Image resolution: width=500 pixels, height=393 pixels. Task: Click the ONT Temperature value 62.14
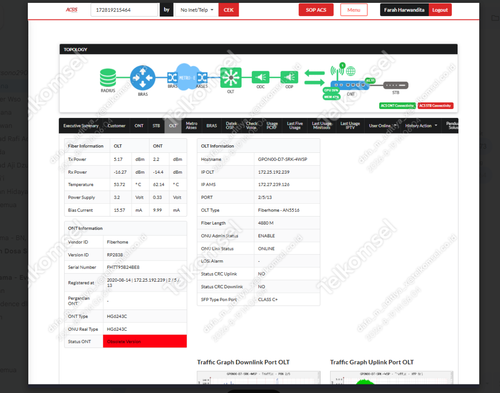tap(158, 184)
